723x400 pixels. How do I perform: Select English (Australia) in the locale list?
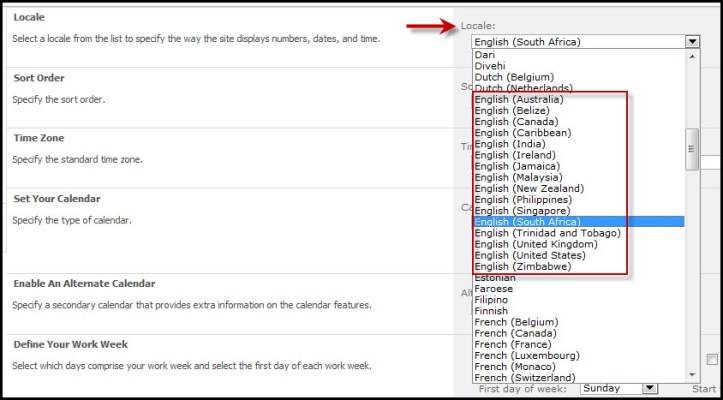pos(518,100)
